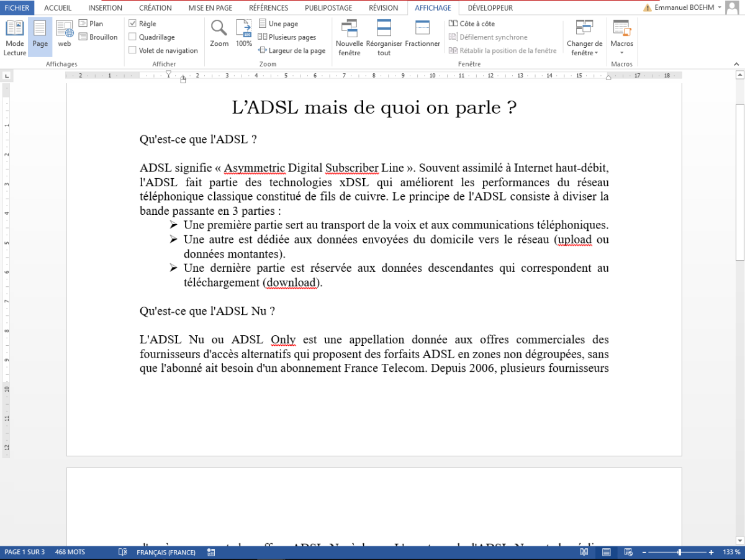Switch to CRÉATION tab

156,8
